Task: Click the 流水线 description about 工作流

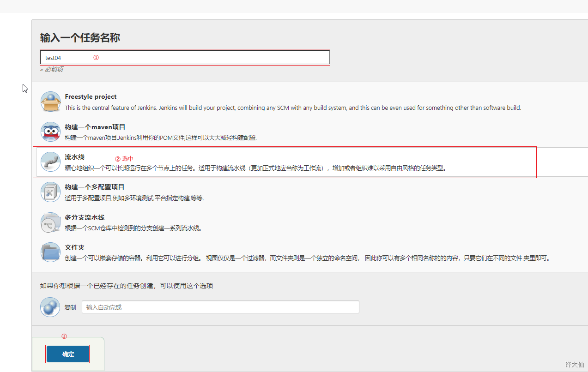Action: (256, 168)
